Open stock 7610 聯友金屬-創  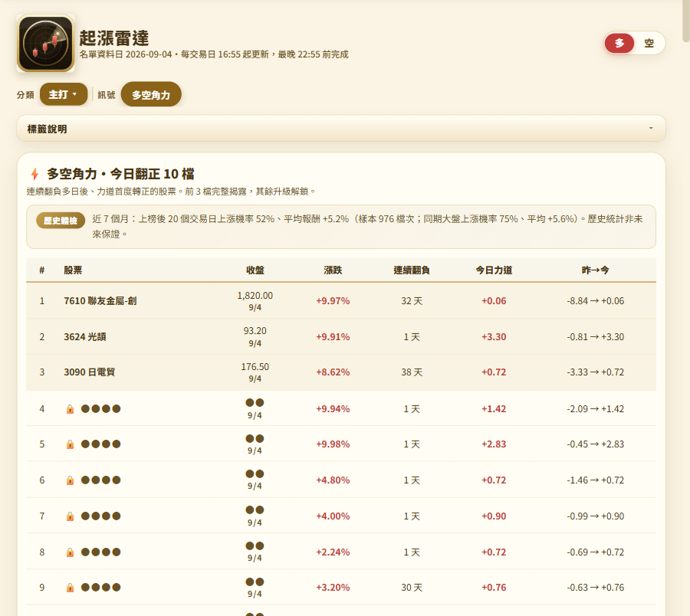coord(100,301)
